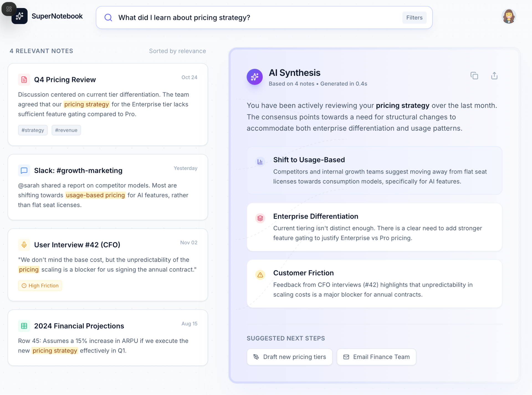Click the User Interview microphone icon
This screenshot has width=532, height=395.
coord(24,245)
